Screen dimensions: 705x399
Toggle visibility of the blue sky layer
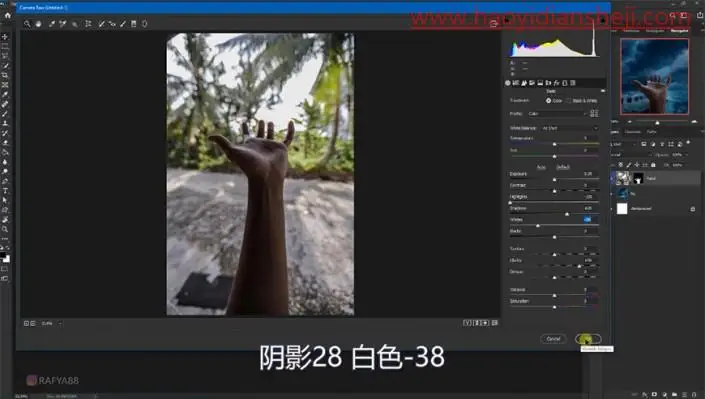click(x=612, y=194)
